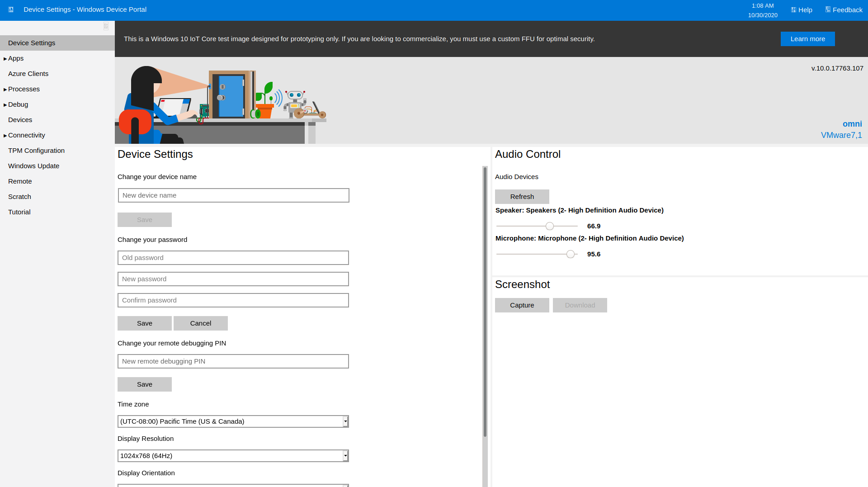Refresh the audio devices list

click(x=522, y=197)
